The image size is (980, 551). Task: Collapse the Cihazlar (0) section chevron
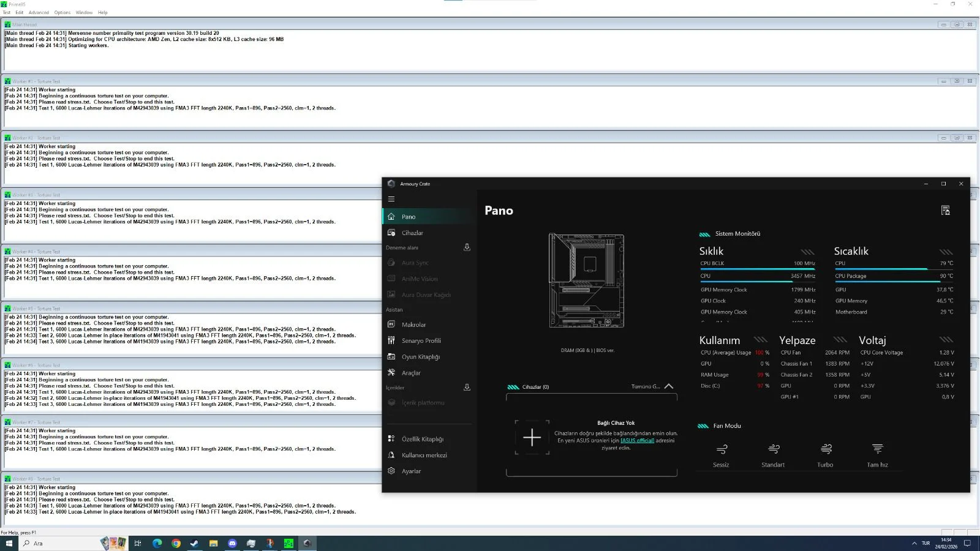(669, 386)
